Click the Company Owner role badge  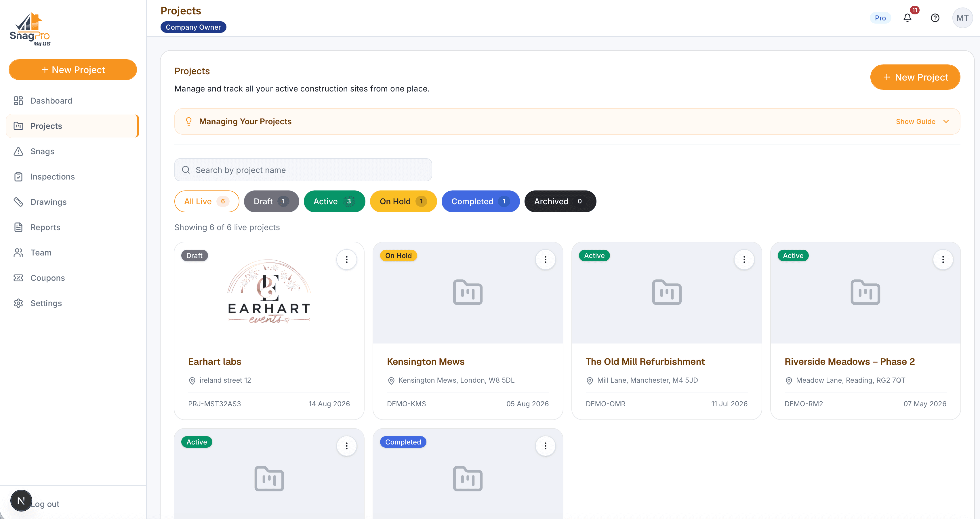[x=193, y=27]
